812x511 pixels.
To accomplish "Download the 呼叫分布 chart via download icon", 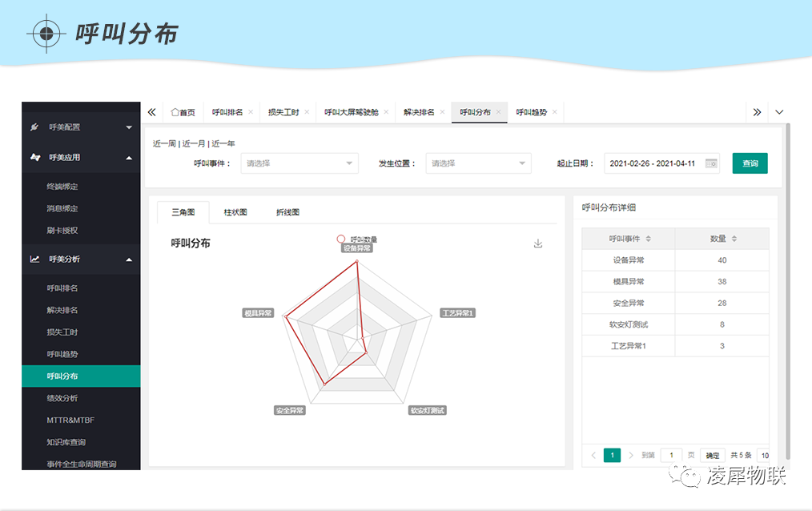I will coord(537,243).
